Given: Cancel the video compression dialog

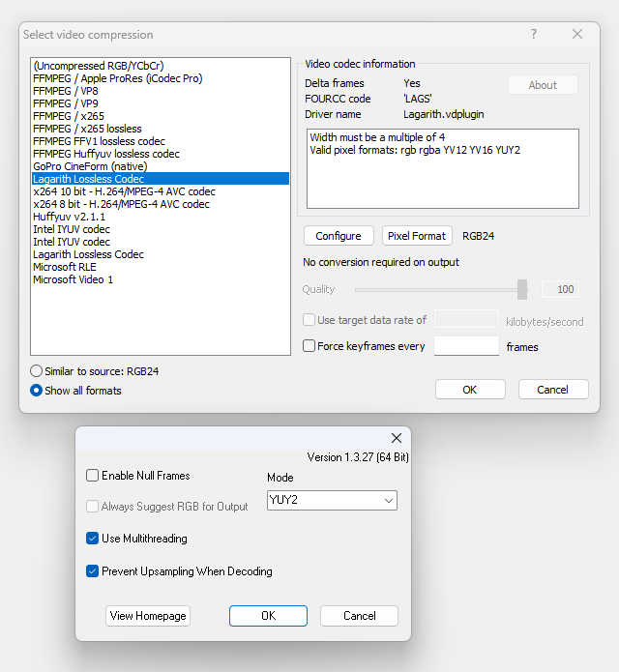Looking at the screenshot, I should click(553, 390).
